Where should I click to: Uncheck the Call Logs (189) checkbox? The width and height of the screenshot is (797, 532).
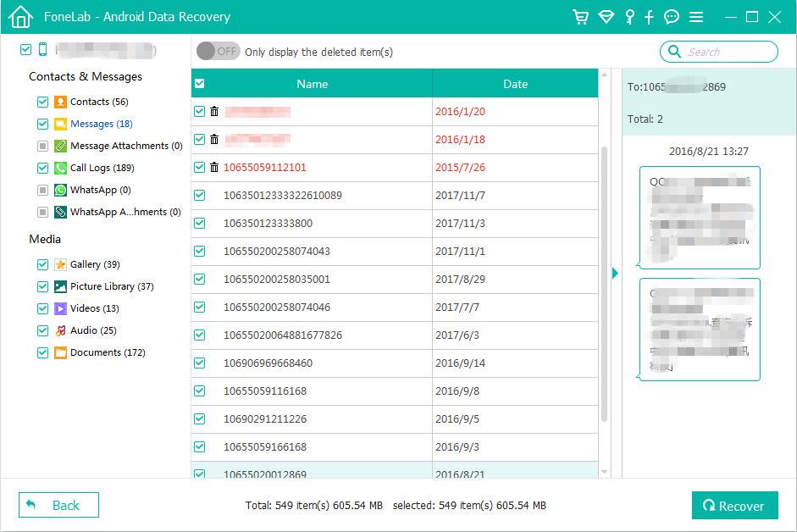click(42, 168)
